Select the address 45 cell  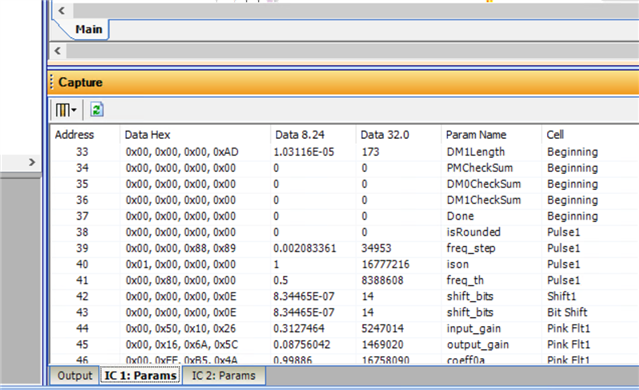(x=82, y=345)
